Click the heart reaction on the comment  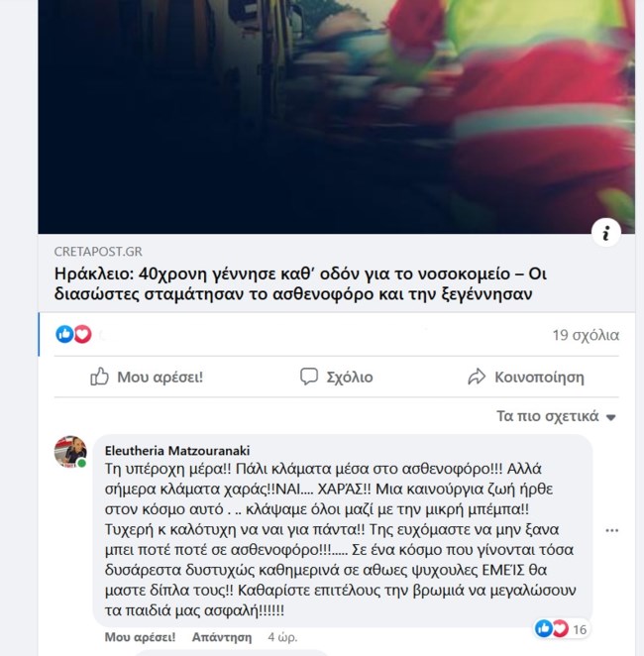click(561, 628)
